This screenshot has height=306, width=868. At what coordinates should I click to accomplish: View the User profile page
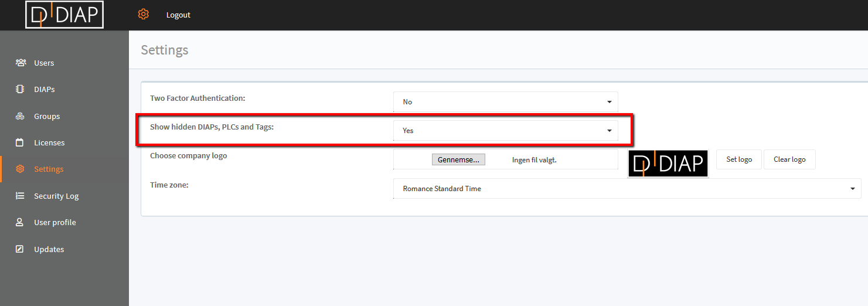pos(55,222)
